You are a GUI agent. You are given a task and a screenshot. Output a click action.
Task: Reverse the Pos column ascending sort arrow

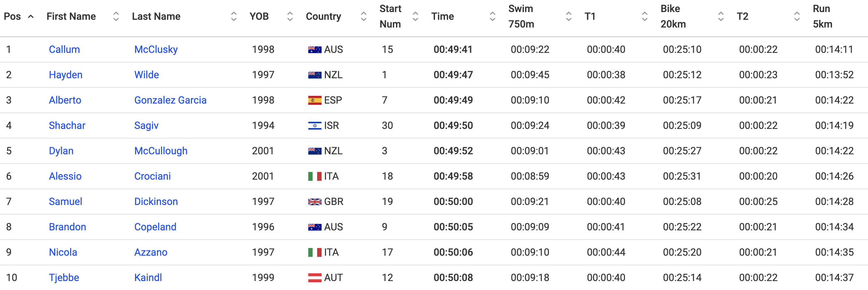point(31,16)
